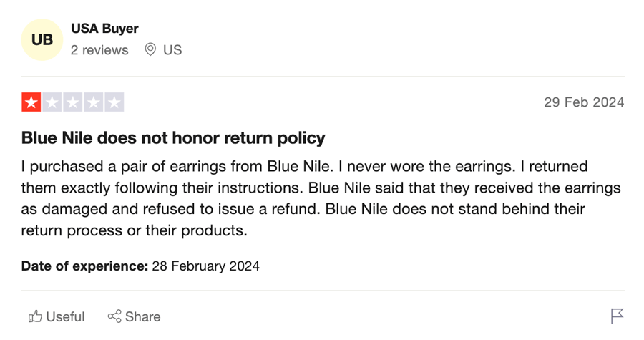644x340 pixels.
Task: Click the location pin icon
Action: click(x=150, y=49)
